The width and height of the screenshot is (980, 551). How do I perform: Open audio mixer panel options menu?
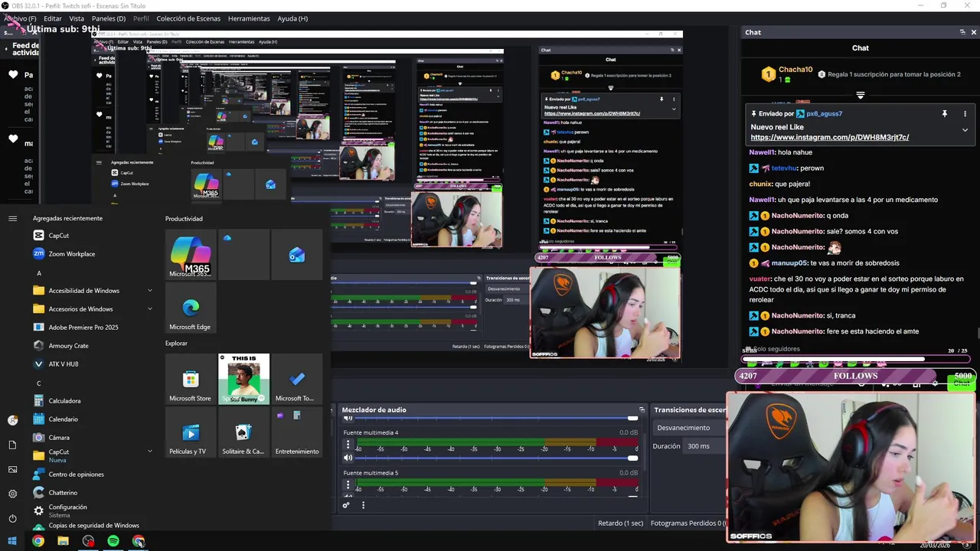363,505
